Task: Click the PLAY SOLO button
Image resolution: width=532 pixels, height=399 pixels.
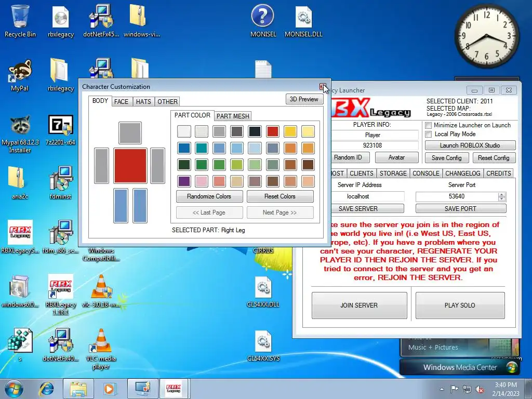Action: (x=460, y=305)
